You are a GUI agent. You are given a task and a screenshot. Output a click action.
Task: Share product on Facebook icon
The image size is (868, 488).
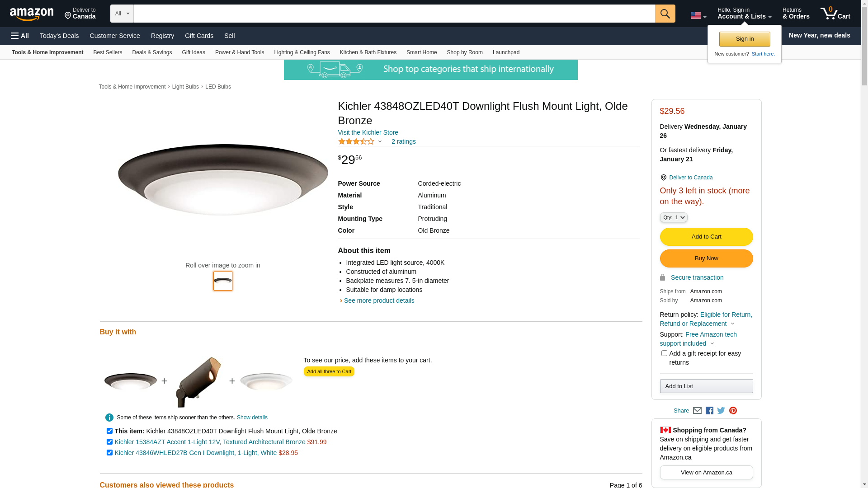point(709,411)
